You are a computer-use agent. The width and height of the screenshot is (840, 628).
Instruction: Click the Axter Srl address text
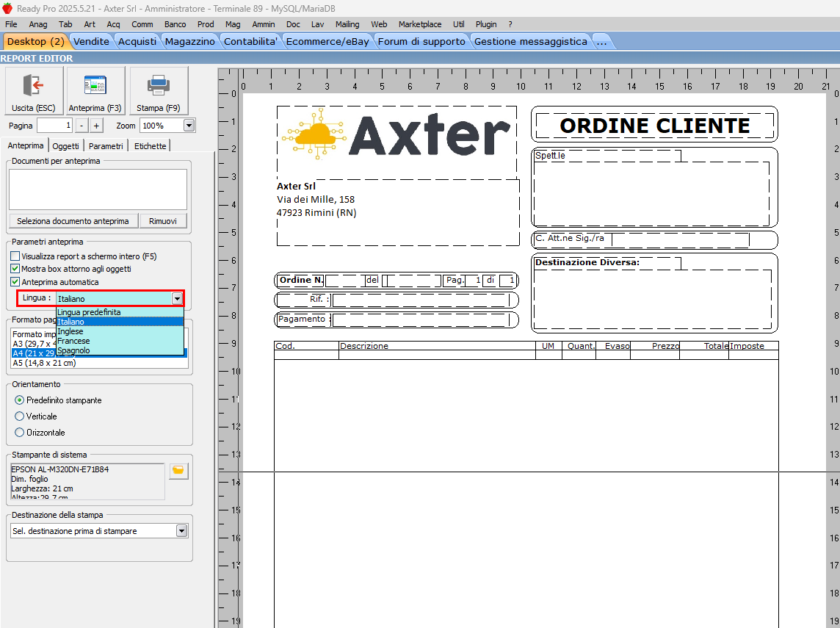[296, 186]
